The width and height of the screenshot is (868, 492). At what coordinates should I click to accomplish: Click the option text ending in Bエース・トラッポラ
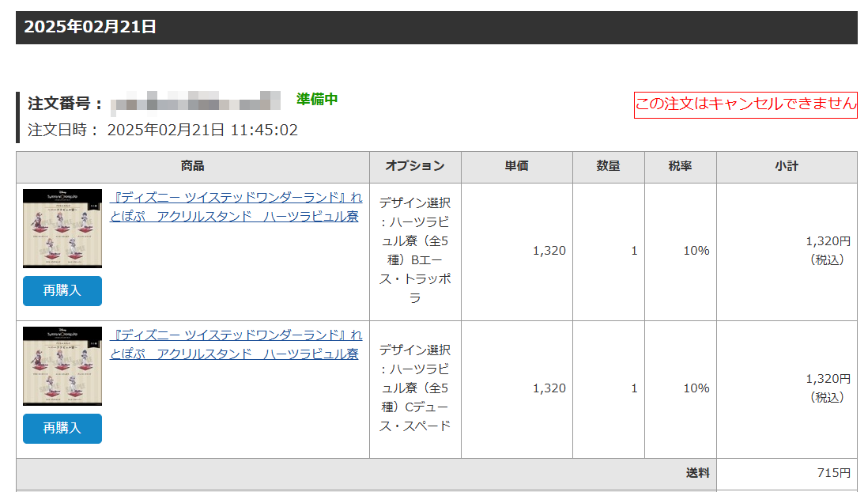(415, 251)
